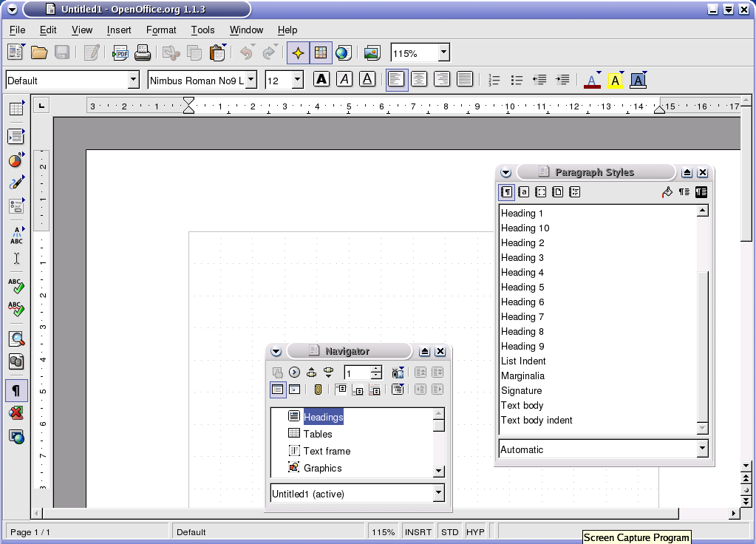Image resolution: width=756 pixels, height=544 pixels.
Task: Click Navigator page number input field
Action: [358, 373]
